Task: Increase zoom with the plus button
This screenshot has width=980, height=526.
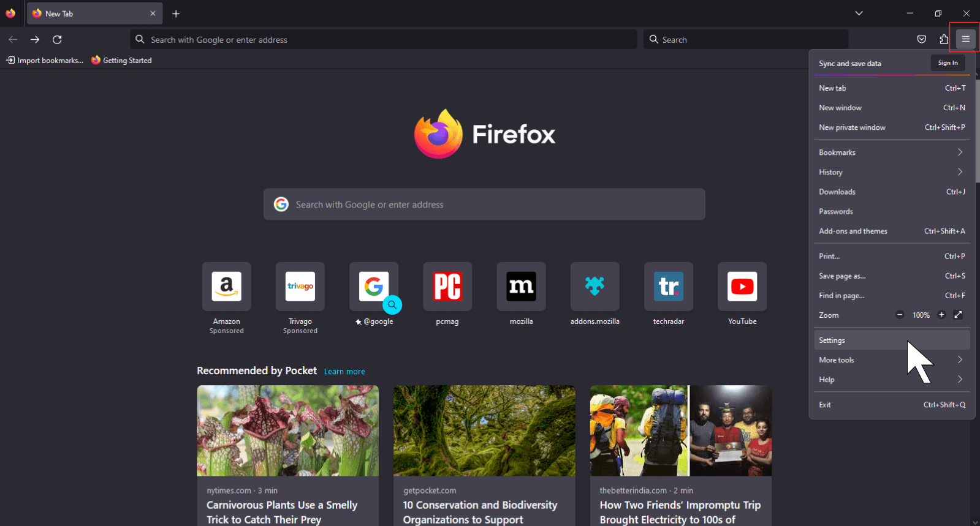Action: pos(941,315)
